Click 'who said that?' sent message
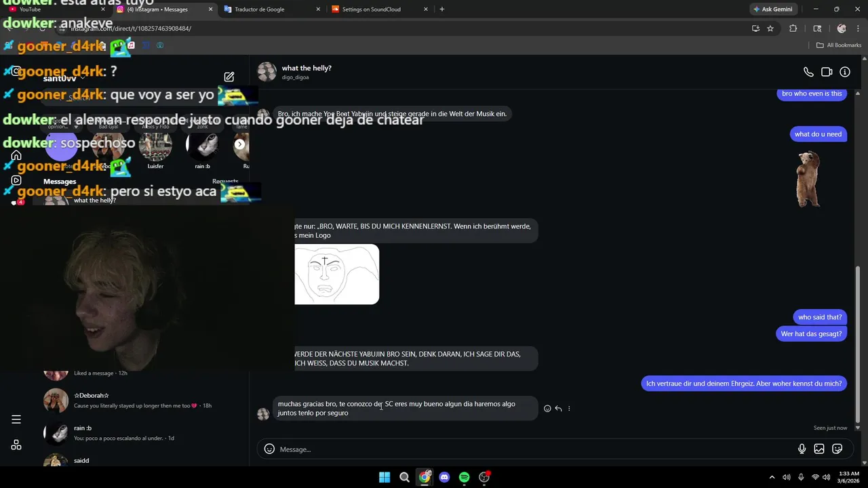868x488 pixels. pos(820,317)
